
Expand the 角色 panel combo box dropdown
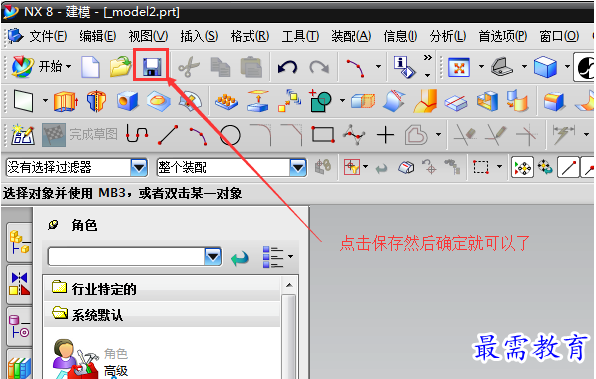pyautogui.click(x=213, y=257)
